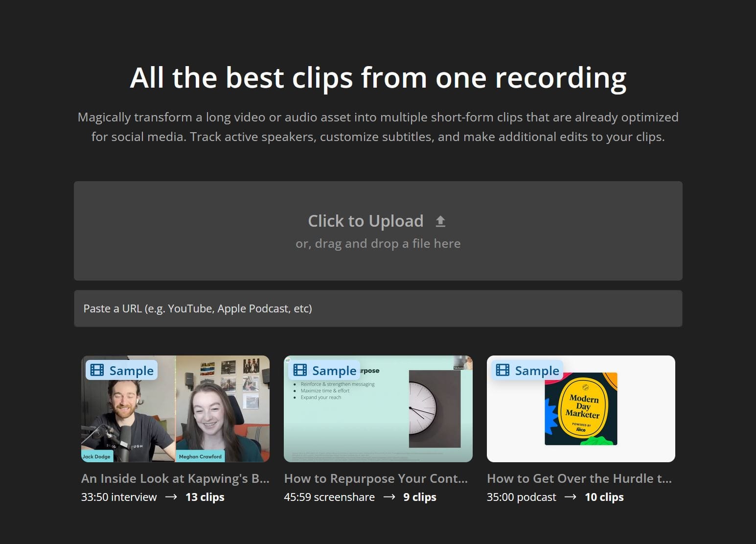756x544 pixels.
Task: Select the Sample badge on the podcast thumbnail
Action: coord(527,370)
